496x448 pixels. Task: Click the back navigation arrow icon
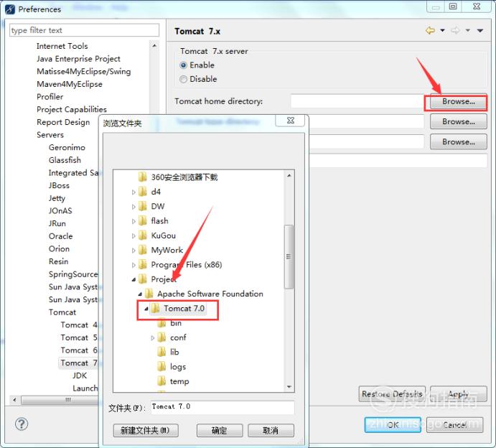[430, 31]
